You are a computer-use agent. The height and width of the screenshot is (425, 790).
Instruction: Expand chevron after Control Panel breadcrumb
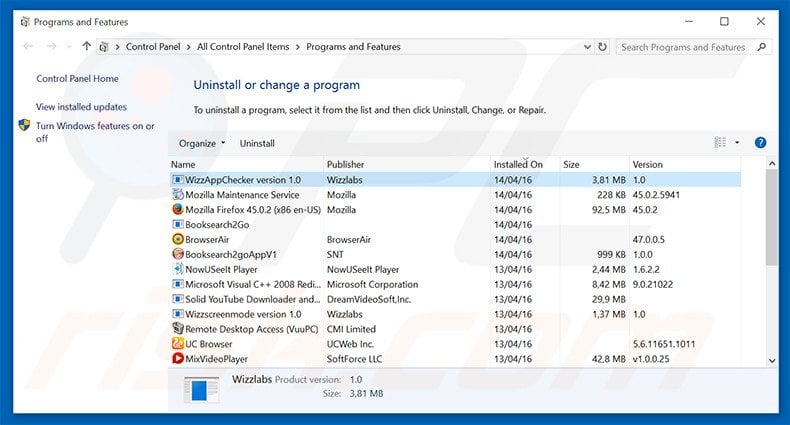pyautogui.click(x=188, y=47)
